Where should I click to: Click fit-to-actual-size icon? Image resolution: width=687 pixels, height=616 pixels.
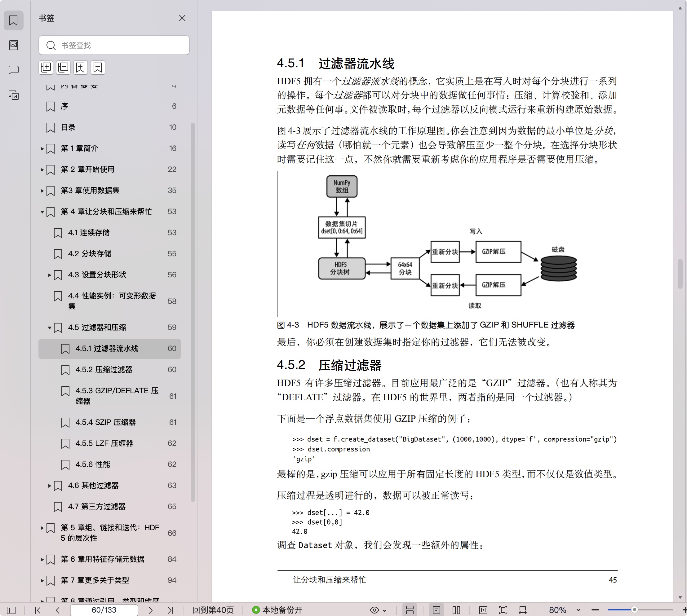(x=483, y=610)
